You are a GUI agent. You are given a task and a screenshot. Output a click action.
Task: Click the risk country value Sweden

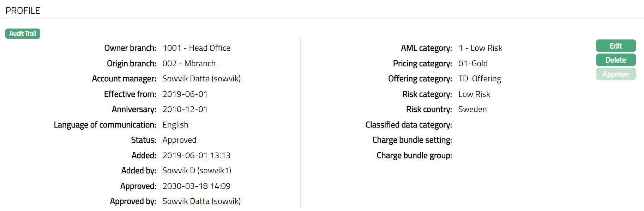point(473,109)
